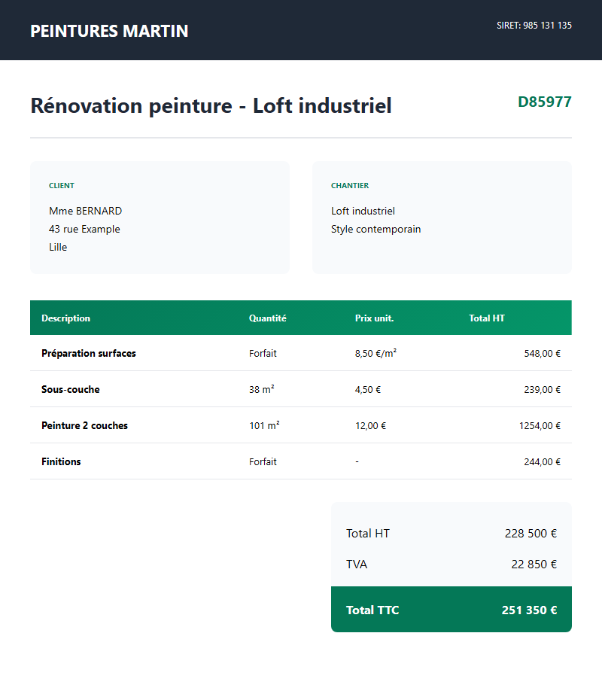Click the address 43 rue Example
The image size is (602, 700).
pyautogui.click(x=84, y=230)
